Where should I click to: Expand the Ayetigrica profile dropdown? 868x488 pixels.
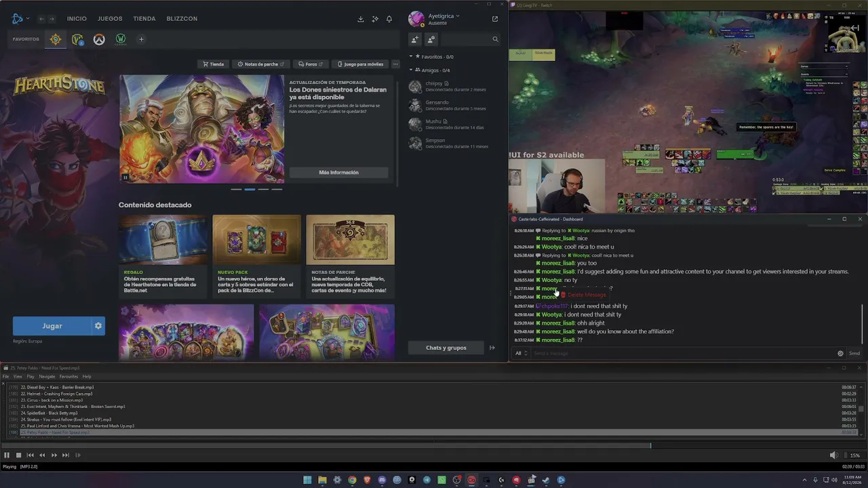[x=443, y=16]
